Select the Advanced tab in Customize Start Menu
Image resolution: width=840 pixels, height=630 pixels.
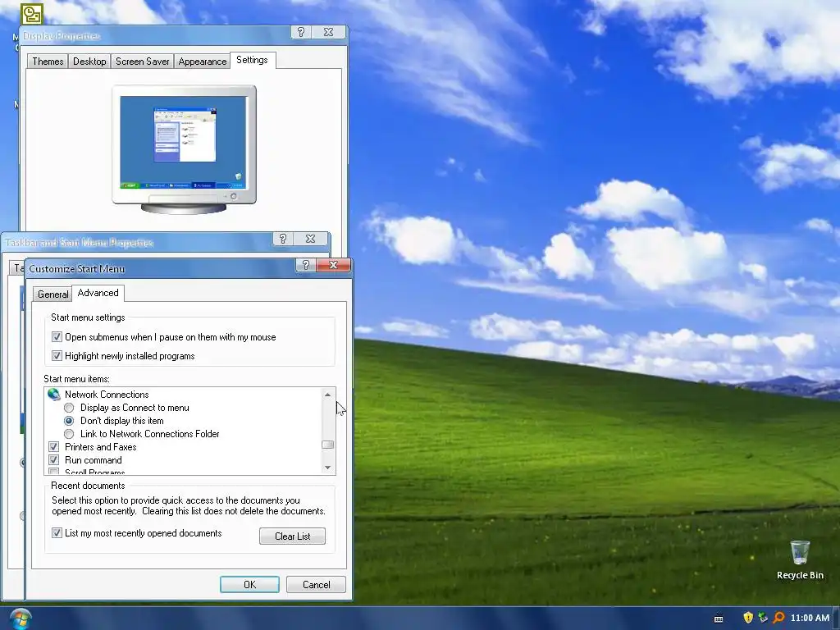[x=98, y=293]
